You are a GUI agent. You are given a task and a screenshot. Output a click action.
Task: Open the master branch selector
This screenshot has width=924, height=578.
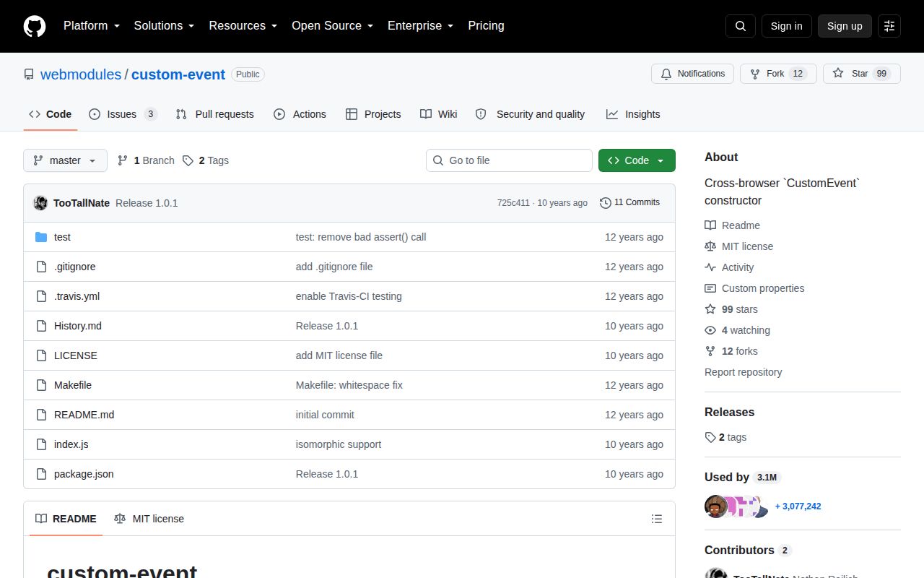tap(65, 160)
